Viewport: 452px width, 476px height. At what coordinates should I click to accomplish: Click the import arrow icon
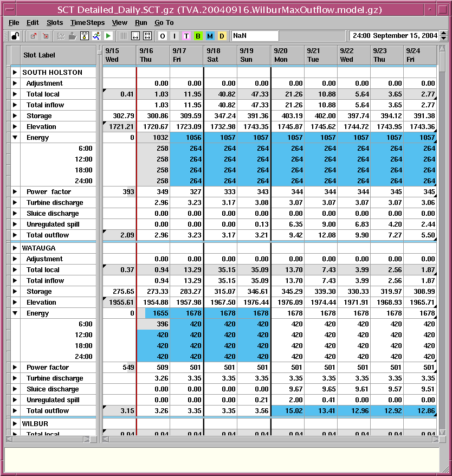point(46,36)
